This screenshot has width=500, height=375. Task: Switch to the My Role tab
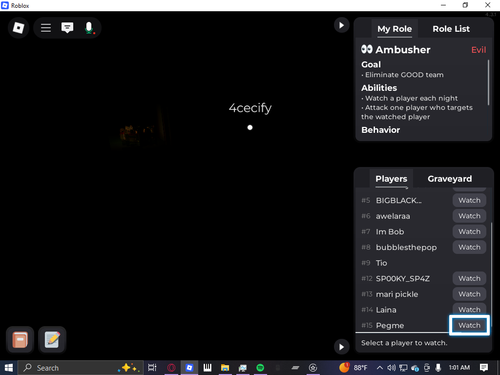click(x=394, y=29)
